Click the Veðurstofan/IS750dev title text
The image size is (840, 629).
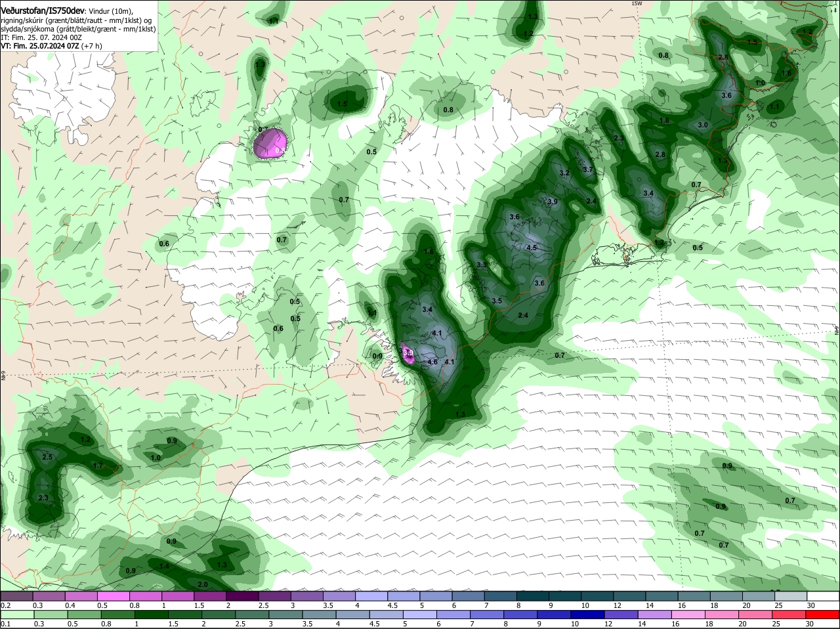tap(43, 11)
